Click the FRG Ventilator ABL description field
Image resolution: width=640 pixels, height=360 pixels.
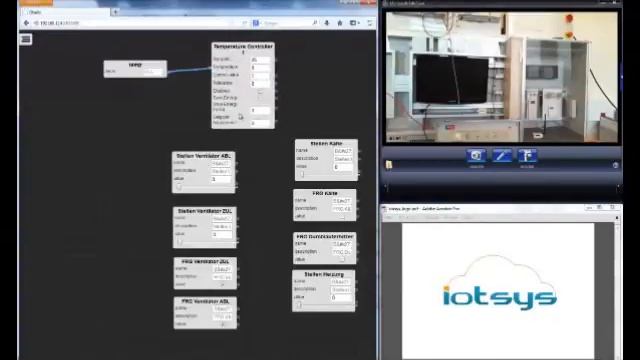[222, 316]
